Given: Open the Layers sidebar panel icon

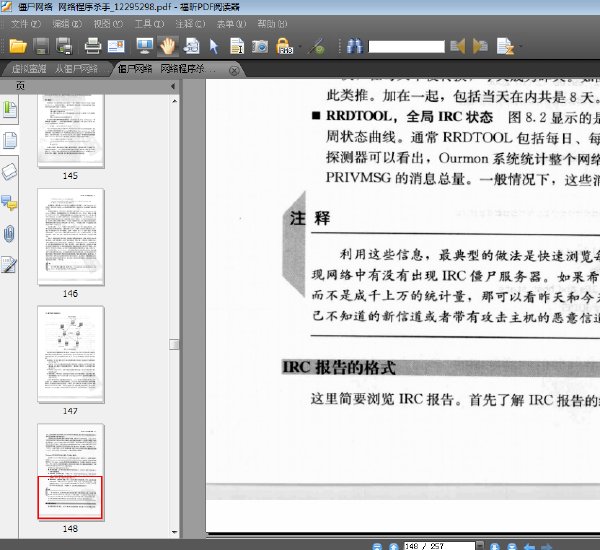Looking at the screenshot, I should tap(9, 171).
